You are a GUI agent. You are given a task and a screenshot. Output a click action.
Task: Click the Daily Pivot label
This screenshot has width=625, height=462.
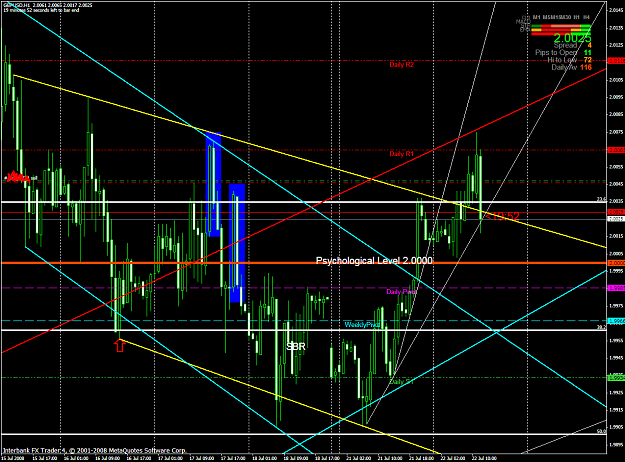pos(401,292)
